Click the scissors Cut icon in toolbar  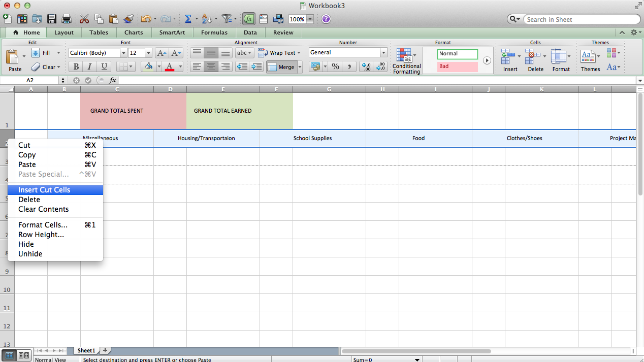84,19
